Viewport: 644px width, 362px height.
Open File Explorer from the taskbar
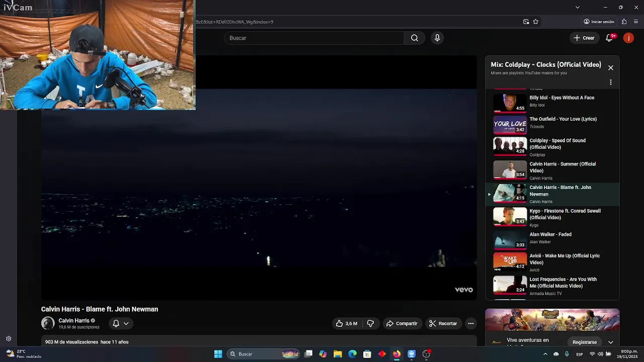[338, 354]
